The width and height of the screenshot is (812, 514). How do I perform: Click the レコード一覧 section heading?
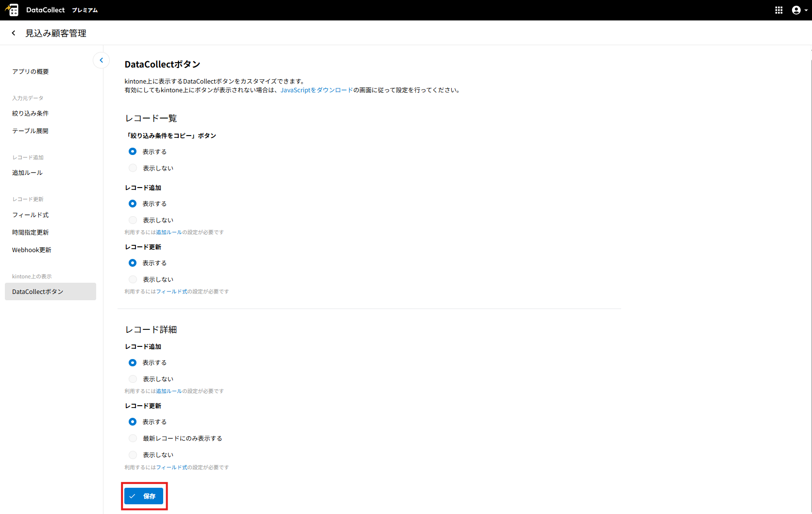click(x=151, y=118)
